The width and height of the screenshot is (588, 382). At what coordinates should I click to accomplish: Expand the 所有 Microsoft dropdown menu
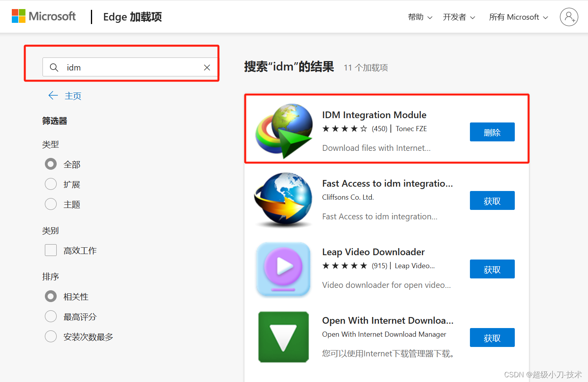pyautogui.click(x=518, y=17)
